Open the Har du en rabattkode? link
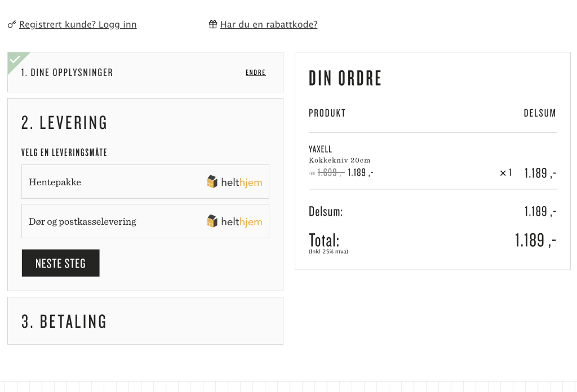 point(269,25)
